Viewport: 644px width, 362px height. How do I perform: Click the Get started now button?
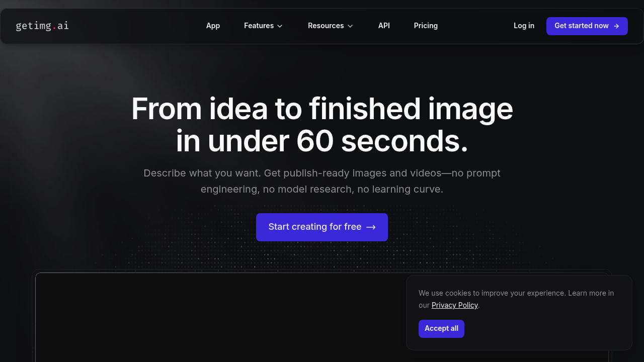[587, 26]
